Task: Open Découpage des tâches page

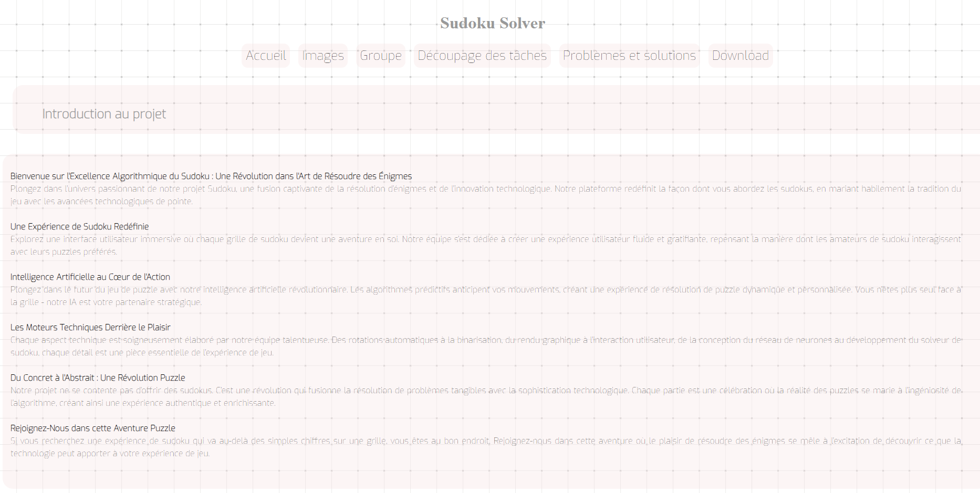Action: tap(482, 55)
